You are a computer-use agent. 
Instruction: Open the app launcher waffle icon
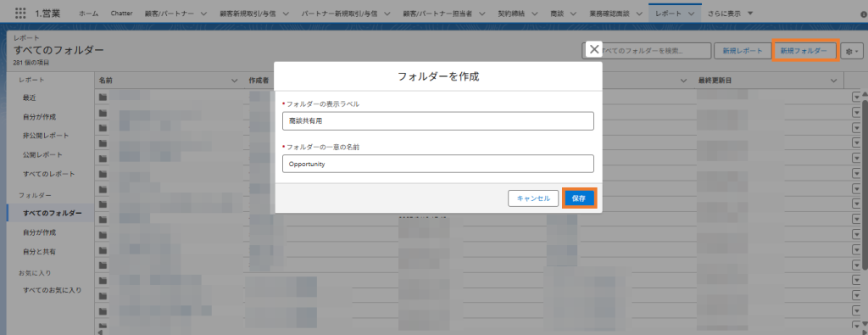(x=20, y=13)
